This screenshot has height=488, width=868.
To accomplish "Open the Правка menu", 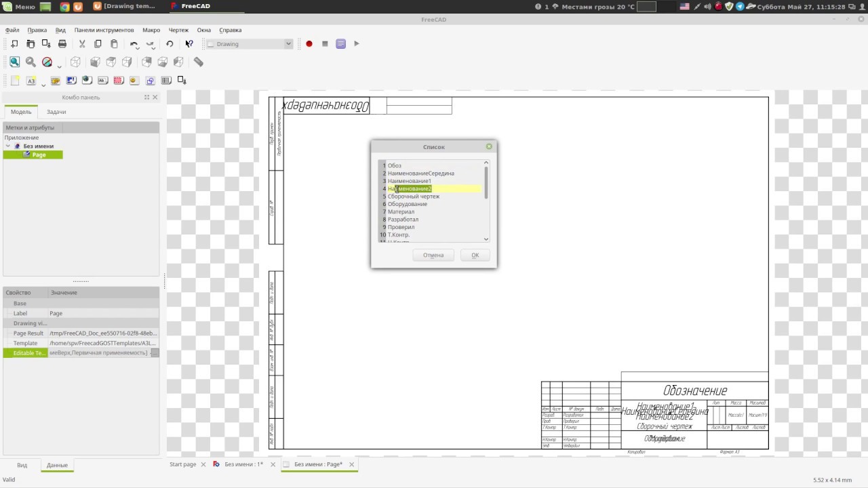I will 37,30.
